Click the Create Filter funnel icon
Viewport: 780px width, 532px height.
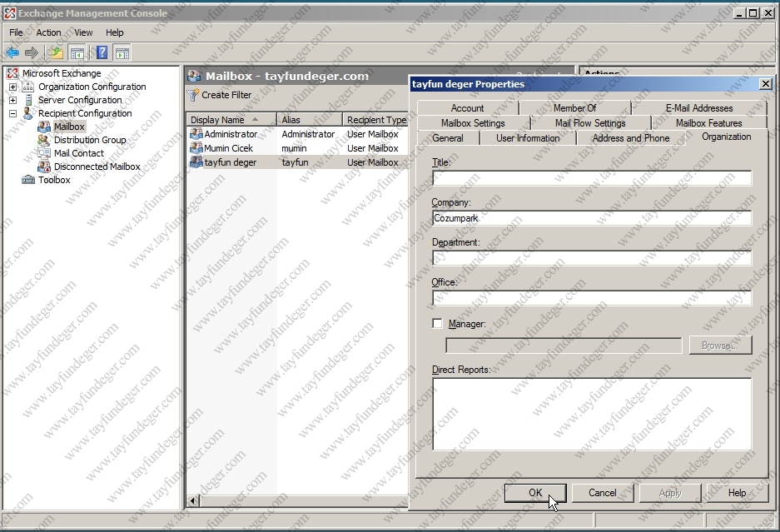pos(193,95)
